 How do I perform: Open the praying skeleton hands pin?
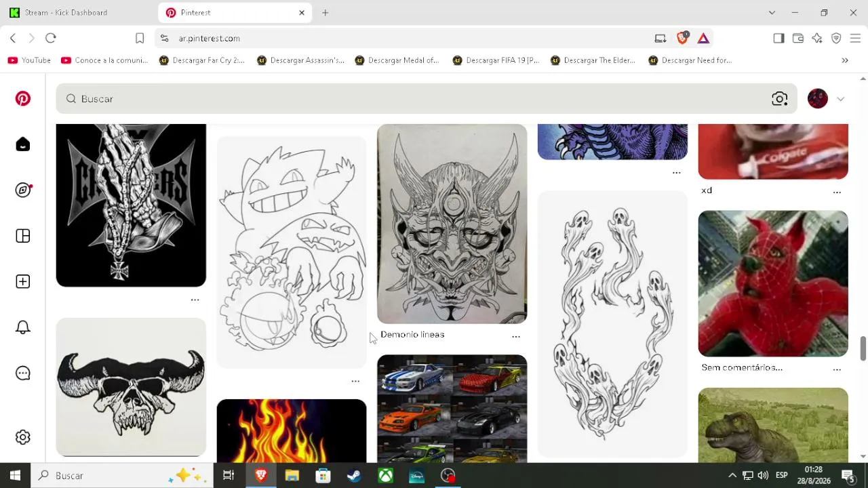131,205
